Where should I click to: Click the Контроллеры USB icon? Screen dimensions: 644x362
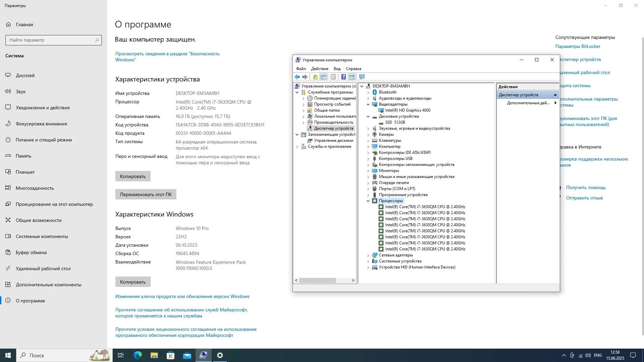(375, 159)
